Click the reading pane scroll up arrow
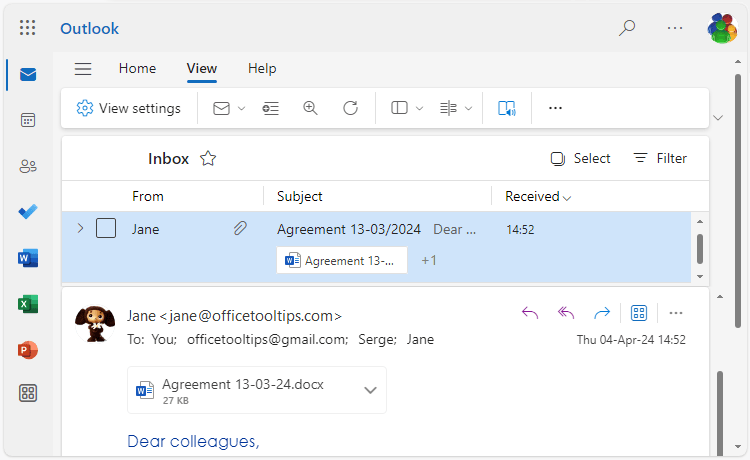Viewport: 750px width, 460px height. [x=720, y=297]
